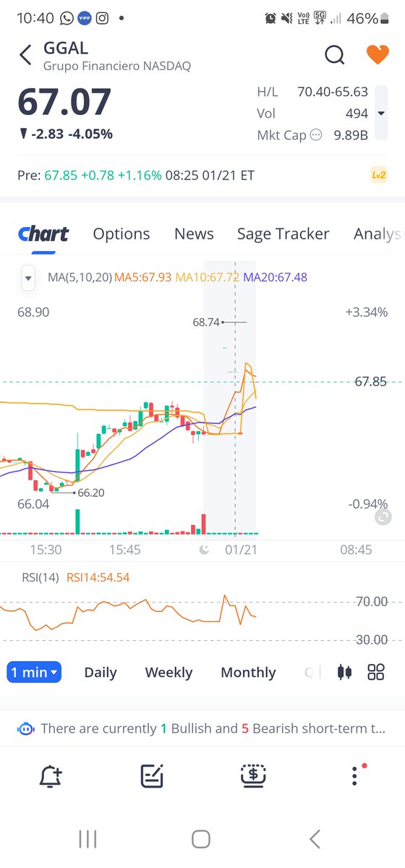Add a price alert bell icon
The width and height of the screenshot is (405, 868).
(x=50, y=776)
